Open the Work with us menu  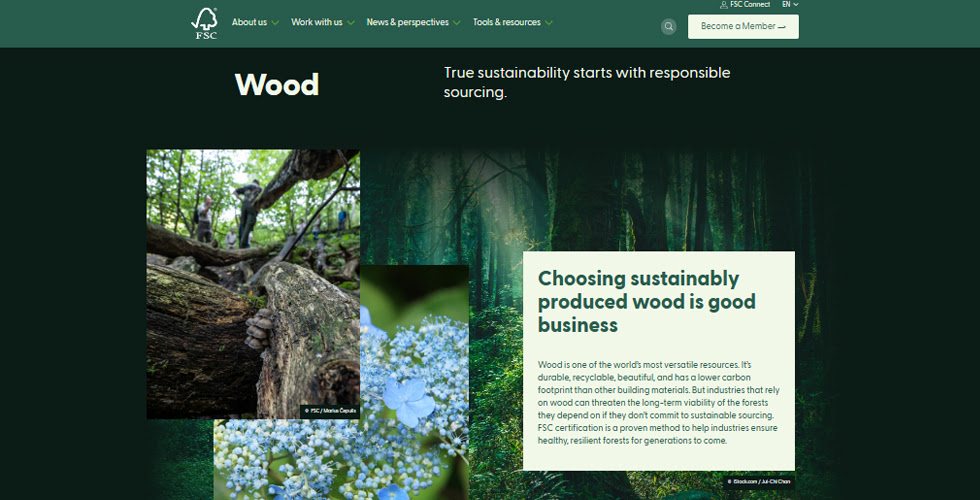pyautogui.click(x=317, y=22)
